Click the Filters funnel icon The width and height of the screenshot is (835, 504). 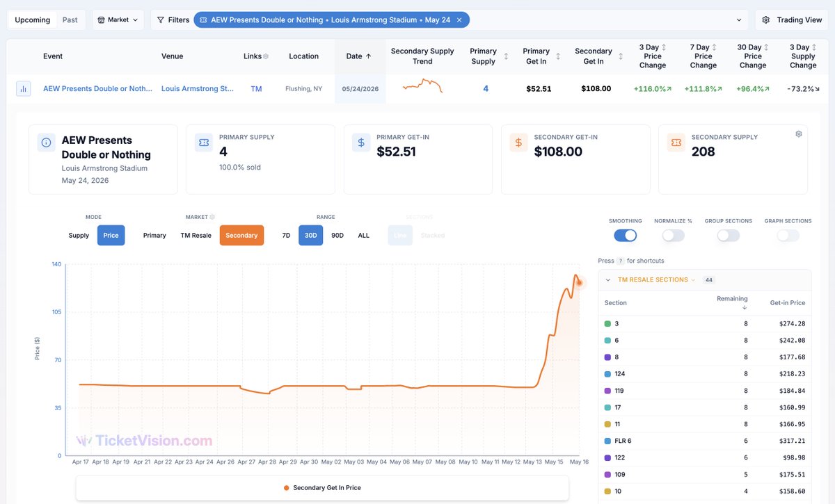(161, 20)
